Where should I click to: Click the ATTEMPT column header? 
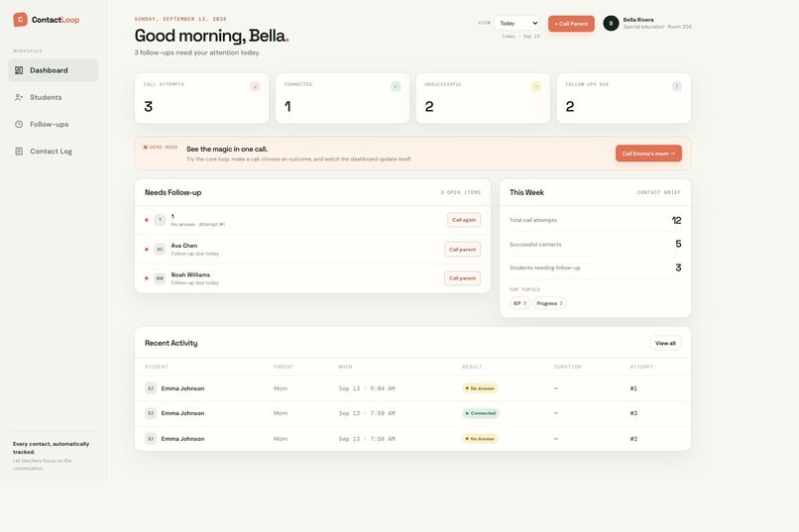(x=641, y=368)
